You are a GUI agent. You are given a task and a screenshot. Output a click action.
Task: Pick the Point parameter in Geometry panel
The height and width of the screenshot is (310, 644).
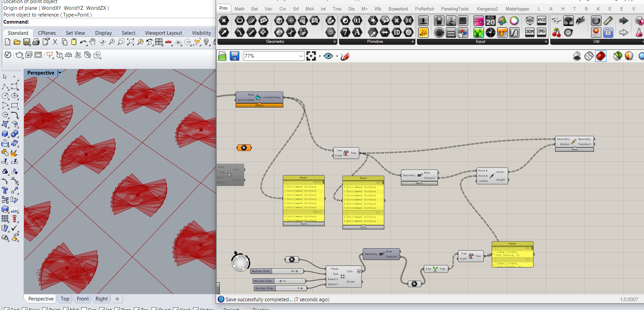coord(224,21)
